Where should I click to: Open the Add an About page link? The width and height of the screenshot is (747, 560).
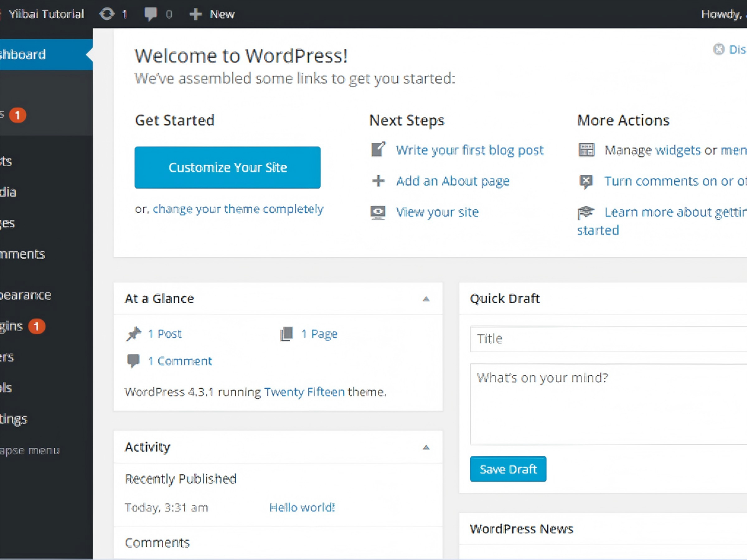click(x=453, y=181)
